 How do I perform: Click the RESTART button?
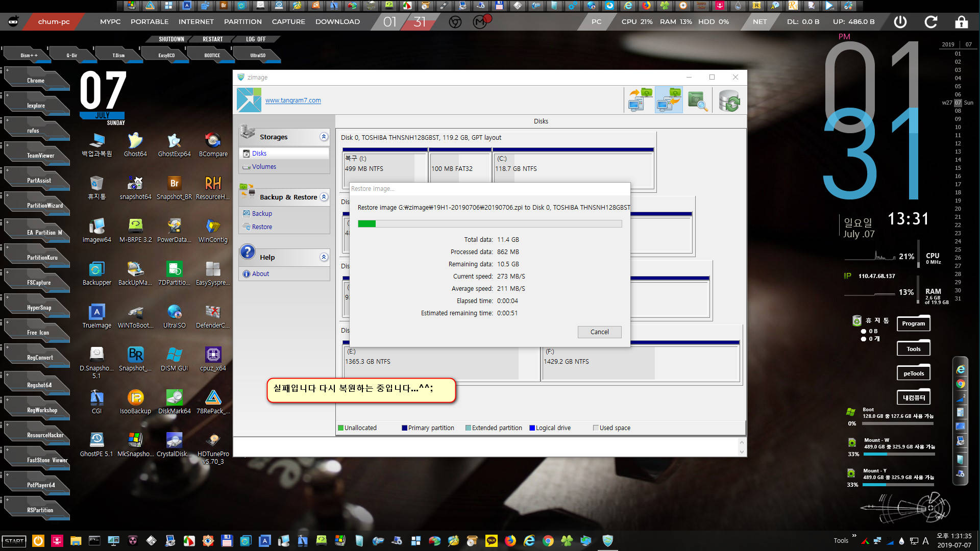pyautogui.click(x=212, y=39)
